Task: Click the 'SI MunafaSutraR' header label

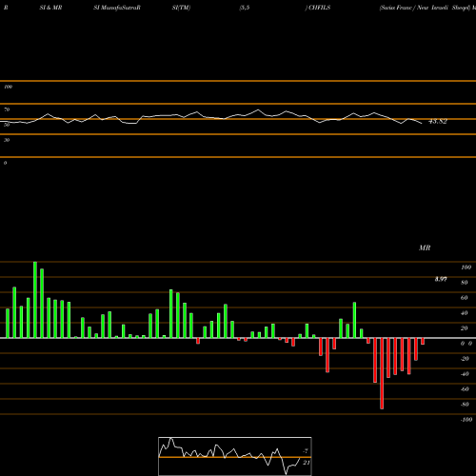Action: pos(117,8)
